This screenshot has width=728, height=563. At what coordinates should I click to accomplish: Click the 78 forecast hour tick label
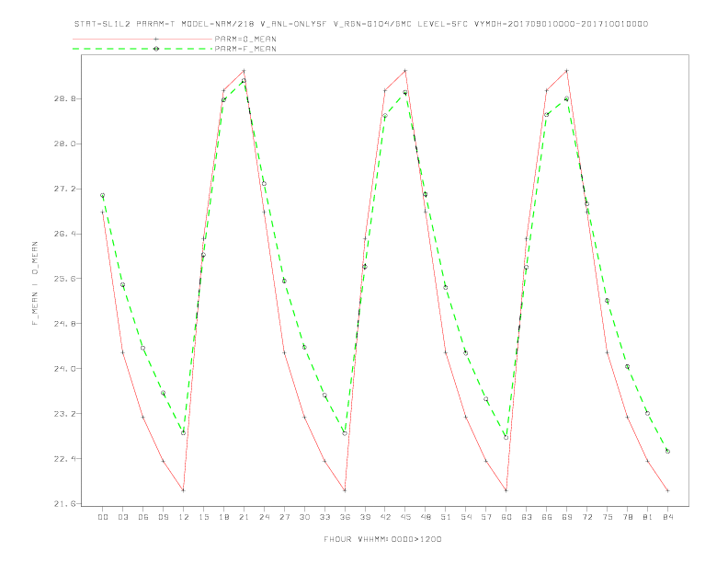pos(627,517)
